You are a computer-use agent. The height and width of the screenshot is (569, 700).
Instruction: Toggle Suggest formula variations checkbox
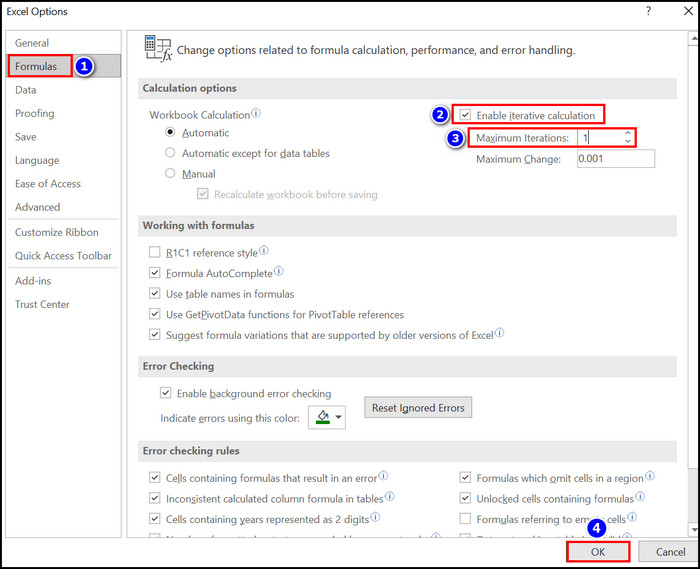pos(154,335)
